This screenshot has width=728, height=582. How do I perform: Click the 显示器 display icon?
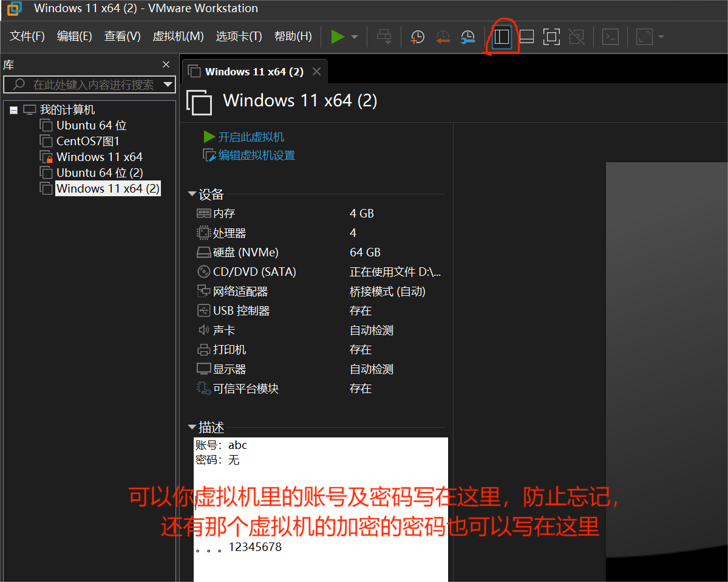pyautogui.click(x=204, y=369)
